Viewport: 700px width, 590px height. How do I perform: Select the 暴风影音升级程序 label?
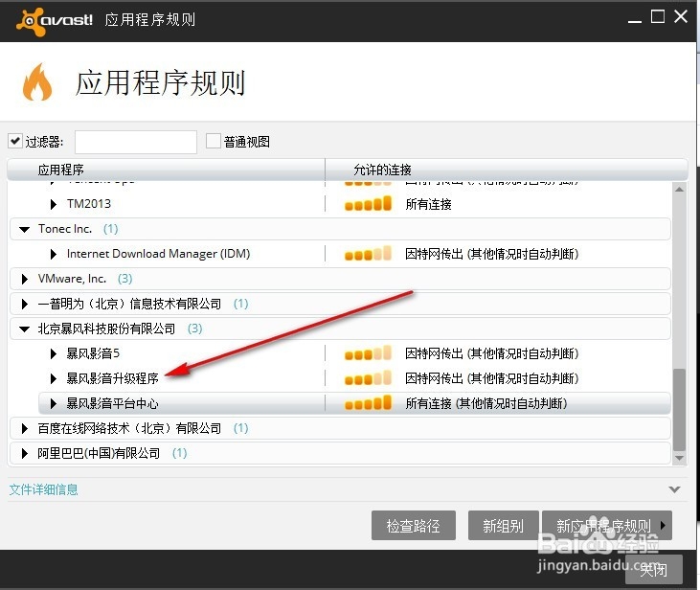112,378
